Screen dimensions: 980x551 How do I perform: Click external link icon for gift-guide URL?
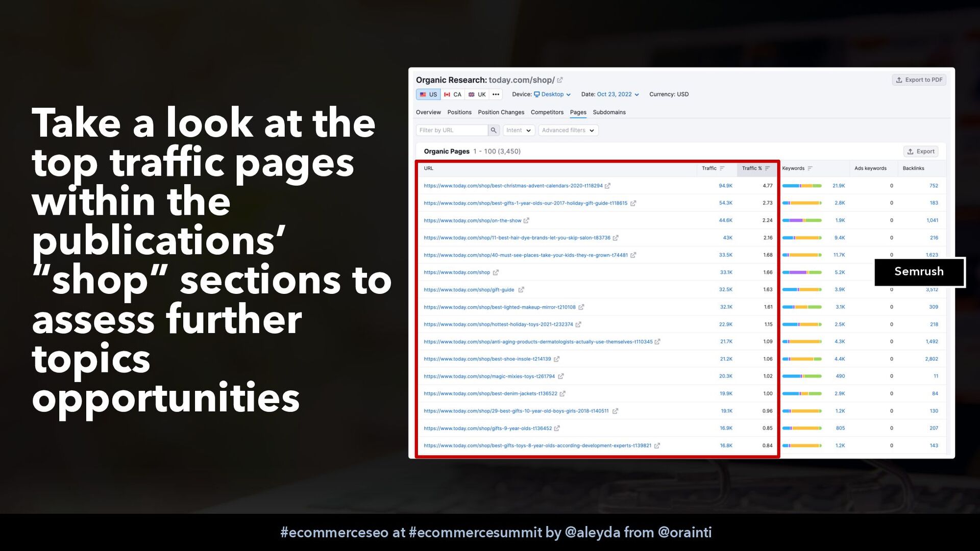(521, 290)
